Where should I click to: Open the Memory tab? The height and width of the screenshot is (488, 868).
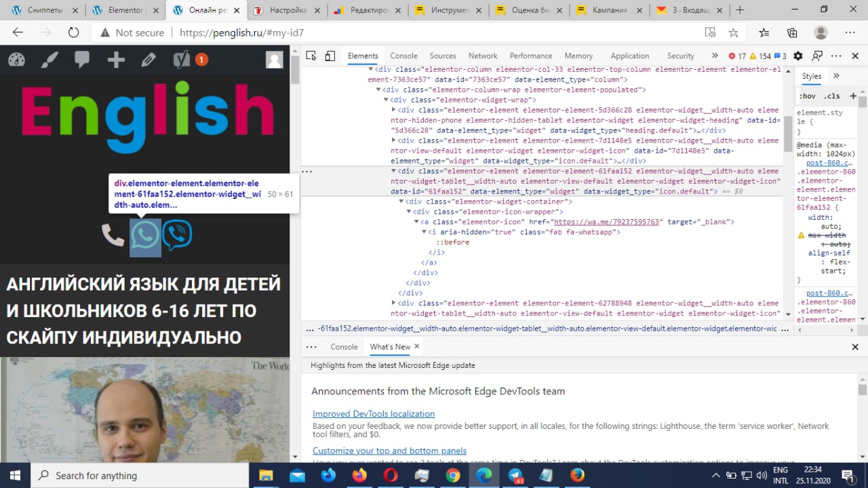click(578, 56)
